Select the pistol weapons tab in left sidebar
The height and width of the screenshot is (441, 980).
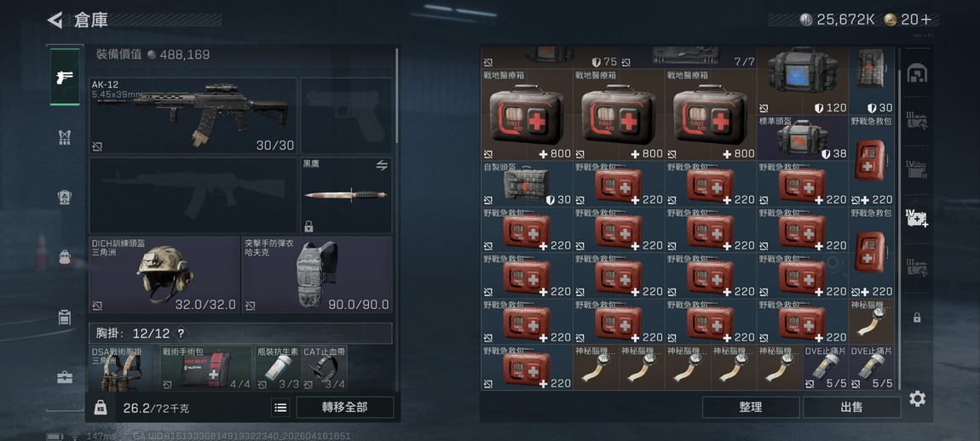click(x=65, y=77)
